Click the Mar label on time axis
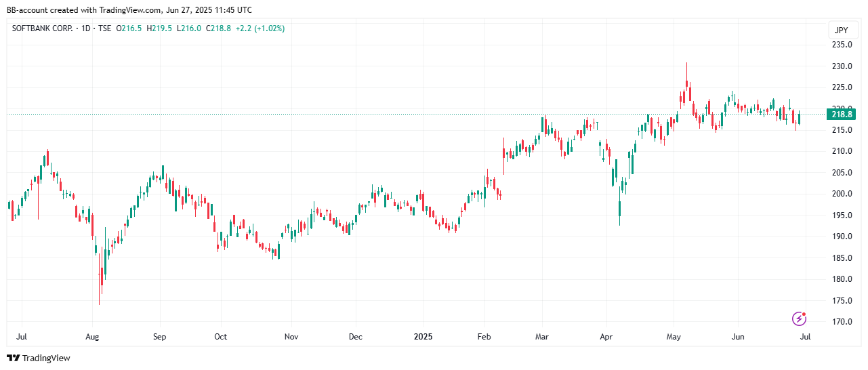Image resolution: width=868 pixels, height=370 pixels. click(x=542, y=336)
